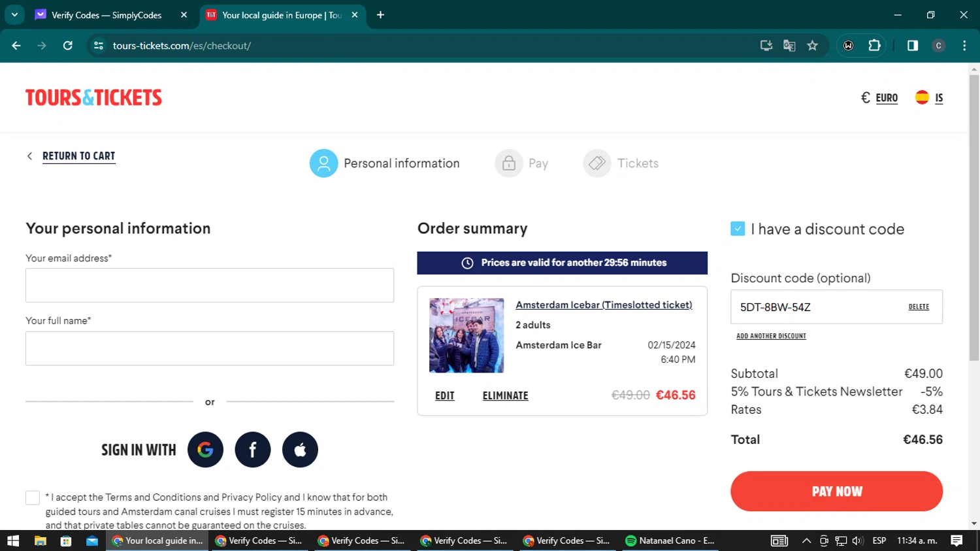Sign in with Apple icon
This screenshot has height=551, width=980.
click(x=300, y=450)
